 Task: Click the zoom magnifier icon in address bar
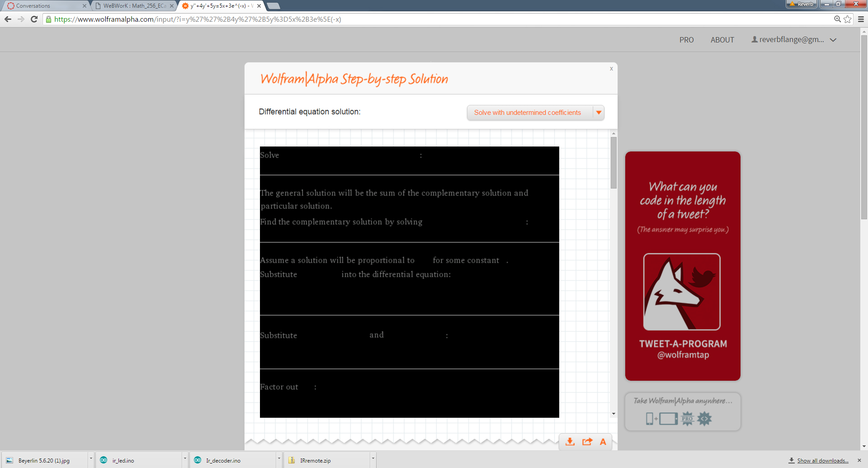pyautogui.click(x=837, y=19)
